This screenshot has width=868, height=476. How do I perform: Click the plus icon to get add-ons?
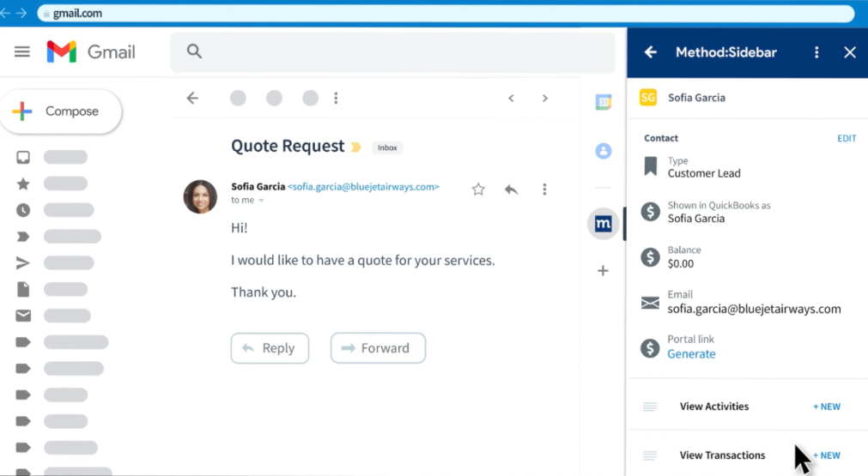pyautogui.click(x=604, y=271)
